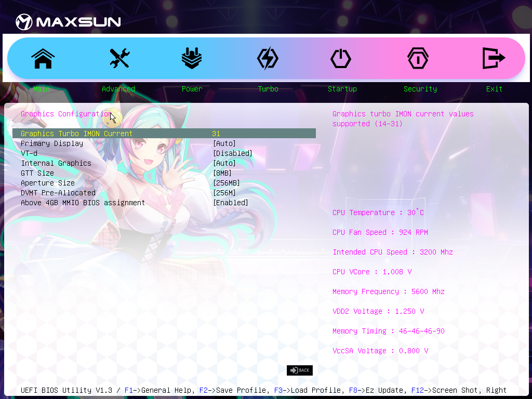Click the CPU Temperature reading

coord(378,212)
